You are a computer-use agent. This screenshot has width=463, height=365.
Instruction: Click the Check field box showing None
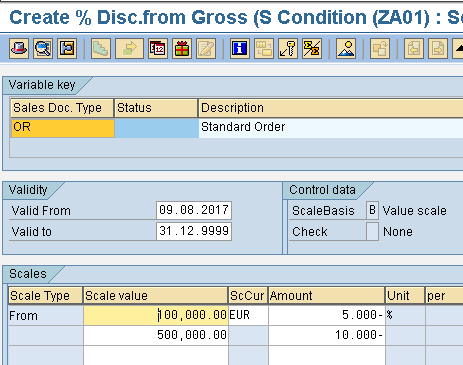372,231
